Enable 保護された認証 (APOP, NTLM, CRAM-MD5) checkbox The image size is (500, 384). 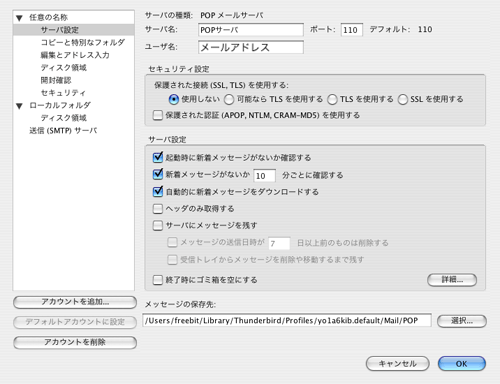coord(158,115)
